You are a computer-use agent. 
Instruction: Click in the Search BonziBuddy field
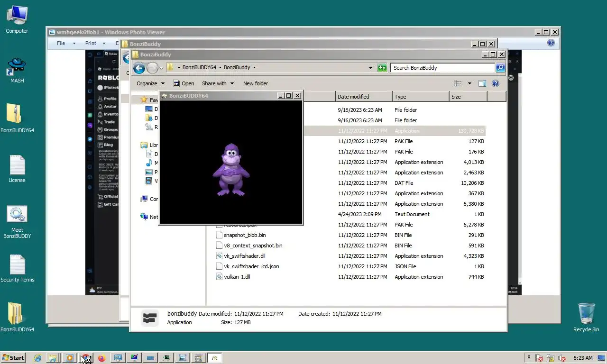443,68
